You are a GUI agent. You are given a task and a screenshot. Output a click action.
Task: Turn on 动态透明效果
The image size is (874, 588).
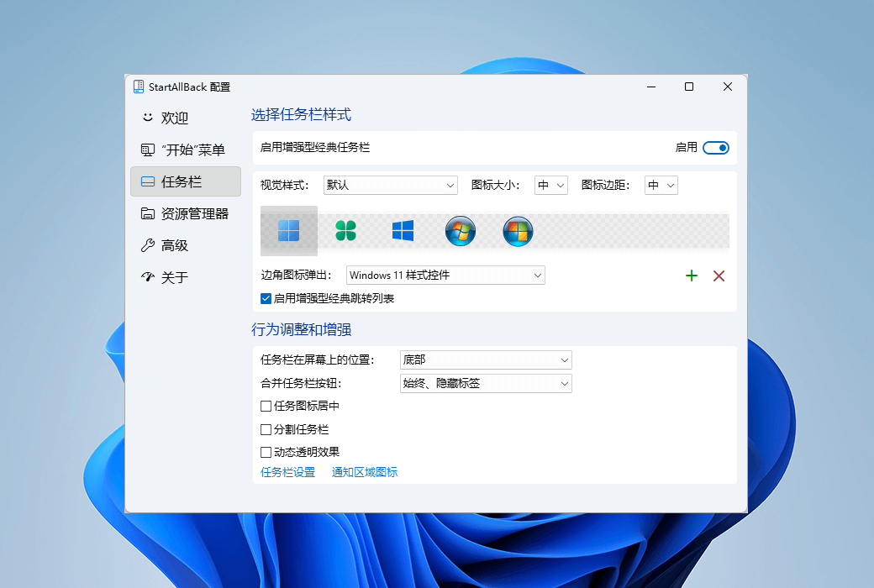[x=266, y=451]
